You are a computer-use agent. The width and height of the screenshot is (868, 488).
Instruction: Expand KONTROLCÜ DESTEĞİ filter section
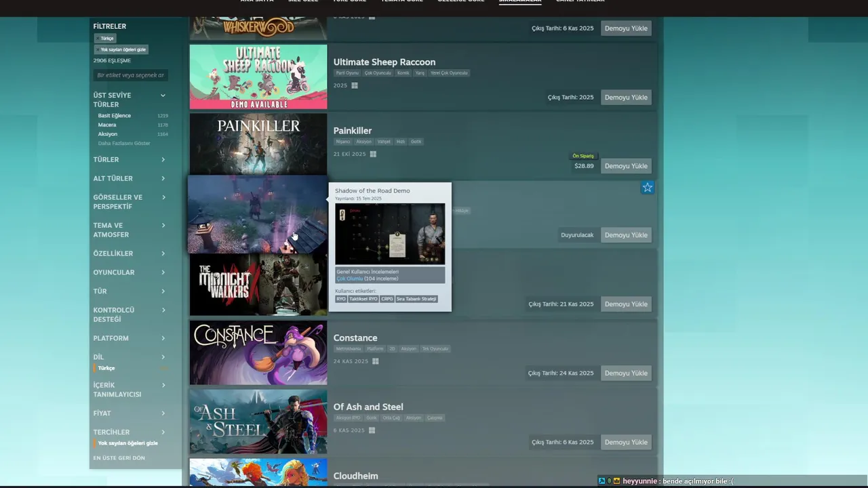click(x=130, y=314)
